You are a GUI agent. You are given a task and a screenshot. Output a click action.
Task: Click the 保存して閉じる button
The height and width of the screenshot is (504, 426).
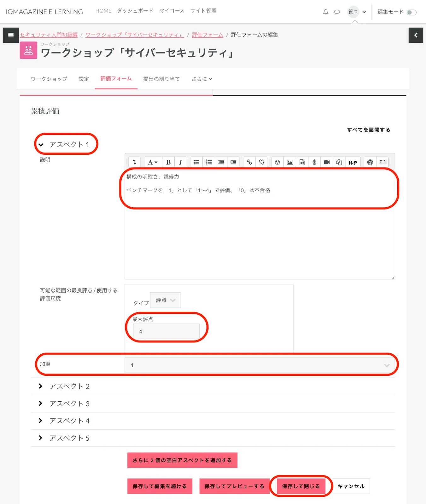[x=301, y=486]
